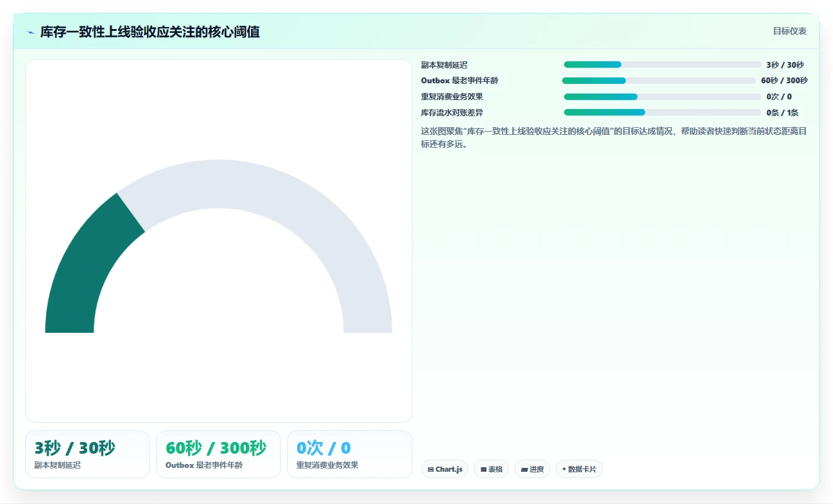The width and height of the screenshot is (833, 504).
Task: Click the lightning icon beside the title
Action: coord(30,32)
